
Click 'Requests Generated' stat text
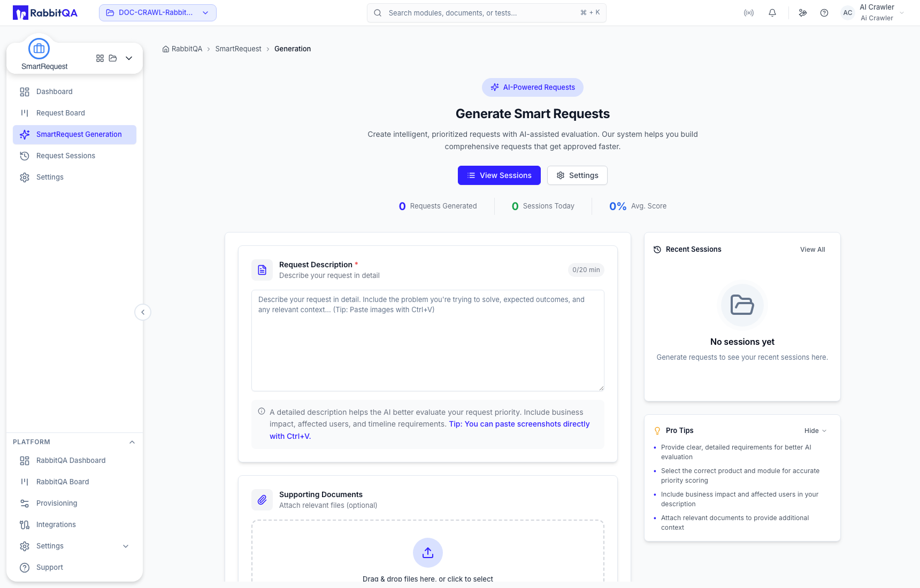pos(443,206)
